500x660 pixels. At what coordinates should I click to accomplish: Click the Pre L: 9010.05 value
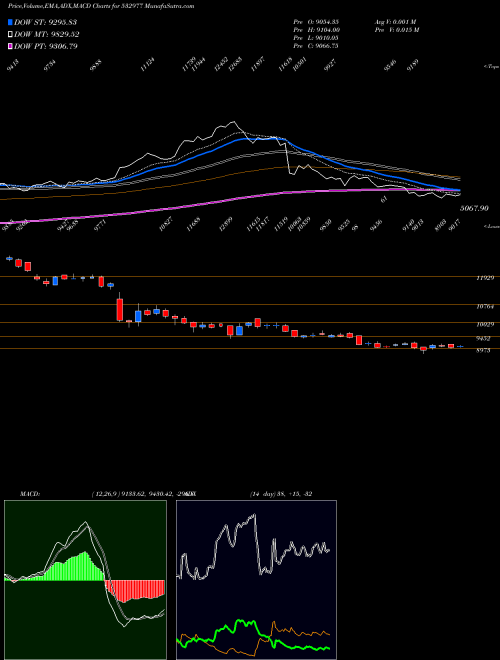point(316,38)
